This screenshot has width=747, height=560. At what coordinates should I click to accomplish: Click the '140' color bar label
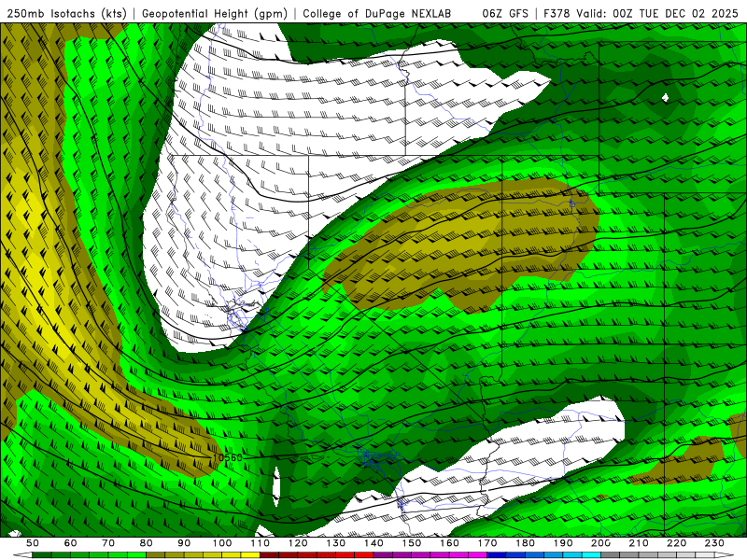tap(373, 543)
